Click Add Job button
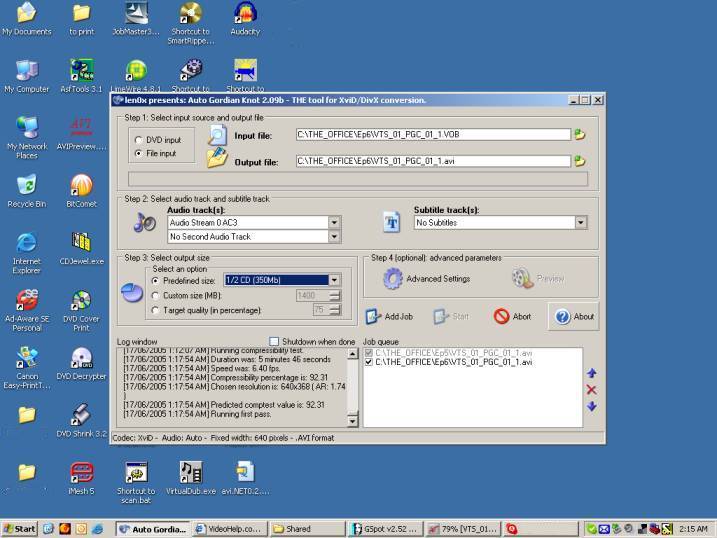This screenshot has height=538, width=717. click(x=390, y=316)
